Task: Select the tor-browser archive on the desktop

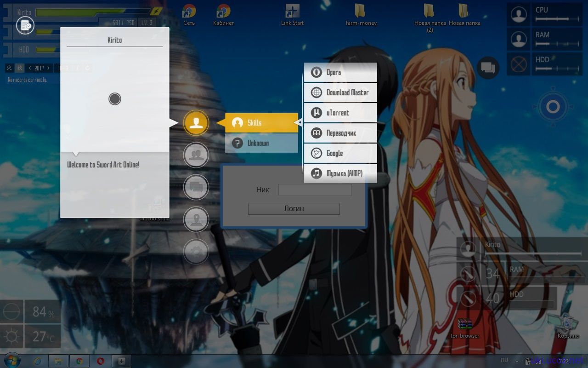Action: (465, 328)
